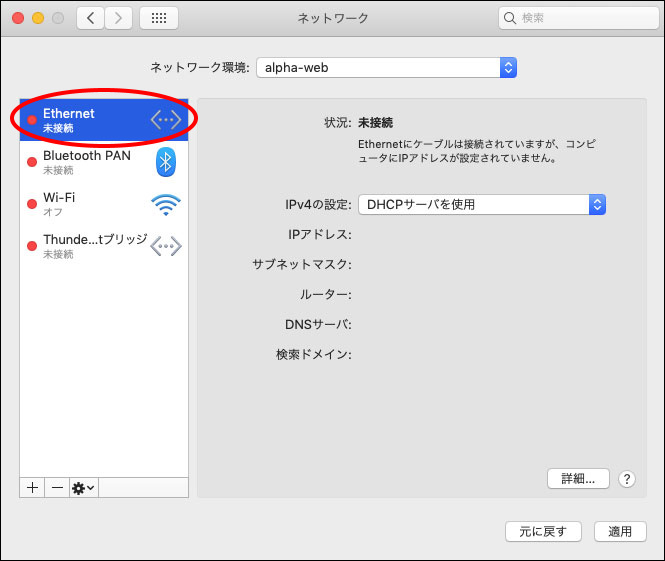Focus the 検索 search field
The height and width of the screenshot is (561, 665).
[x=578, y=18]
